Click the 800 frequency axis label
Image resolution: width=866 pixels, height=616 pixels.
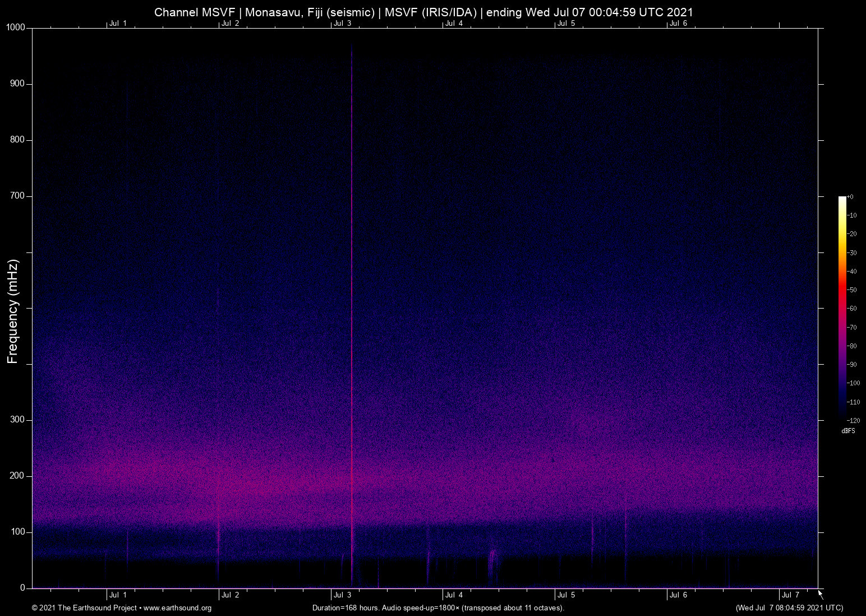[18, 140]
